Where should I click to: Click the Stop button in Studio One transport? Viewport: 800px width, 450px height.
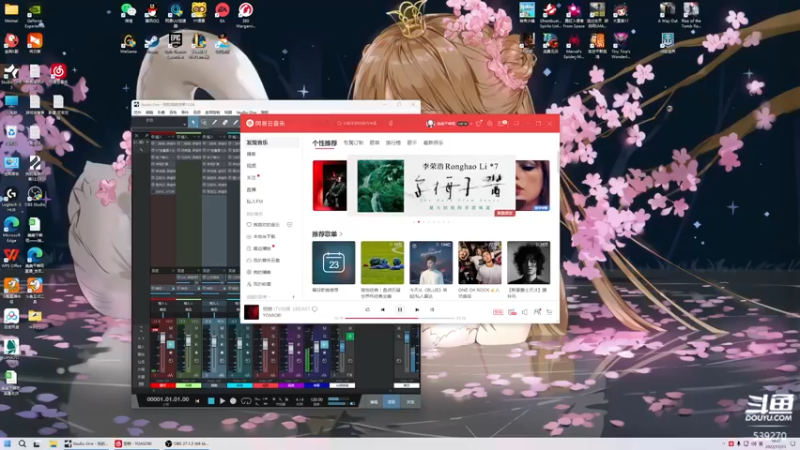coord(211,401)
